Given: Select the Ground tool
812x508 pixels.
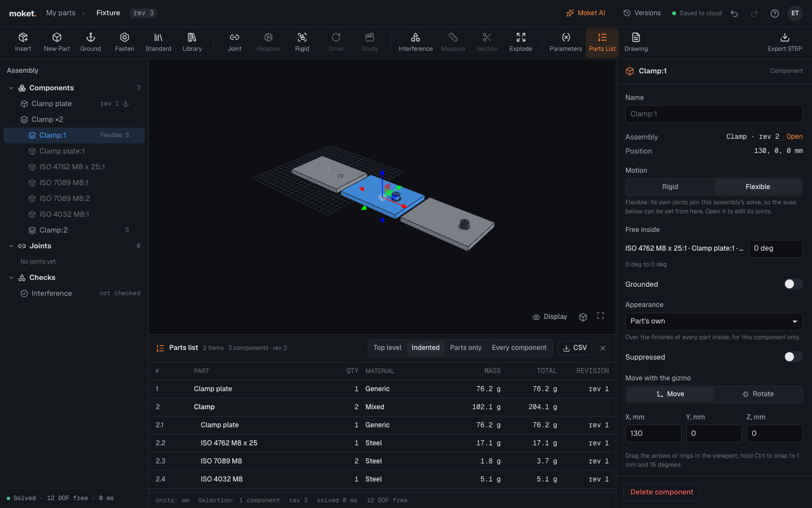Looking at the screenshot, I should click(91, 42).
